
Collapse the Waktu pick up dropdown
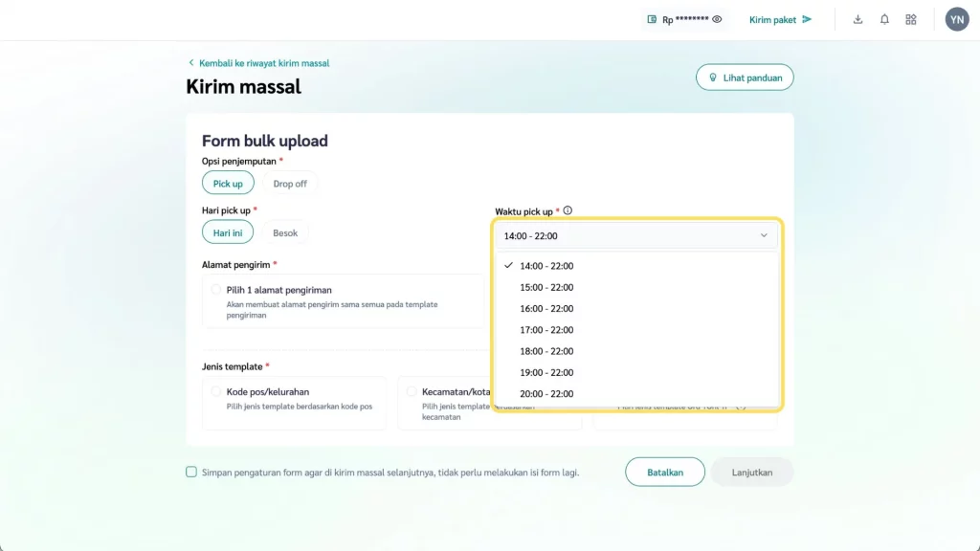[763, 235]
